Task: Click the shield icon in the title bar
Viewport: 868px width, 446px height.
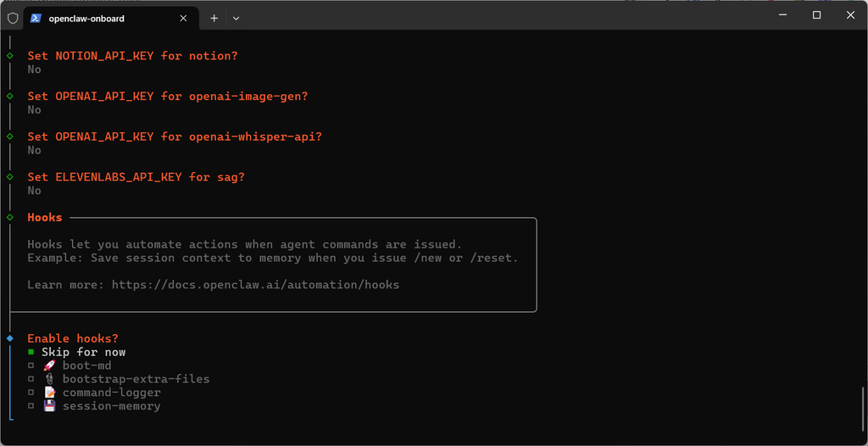Action: pyautogui.click(x=13, y=17)
